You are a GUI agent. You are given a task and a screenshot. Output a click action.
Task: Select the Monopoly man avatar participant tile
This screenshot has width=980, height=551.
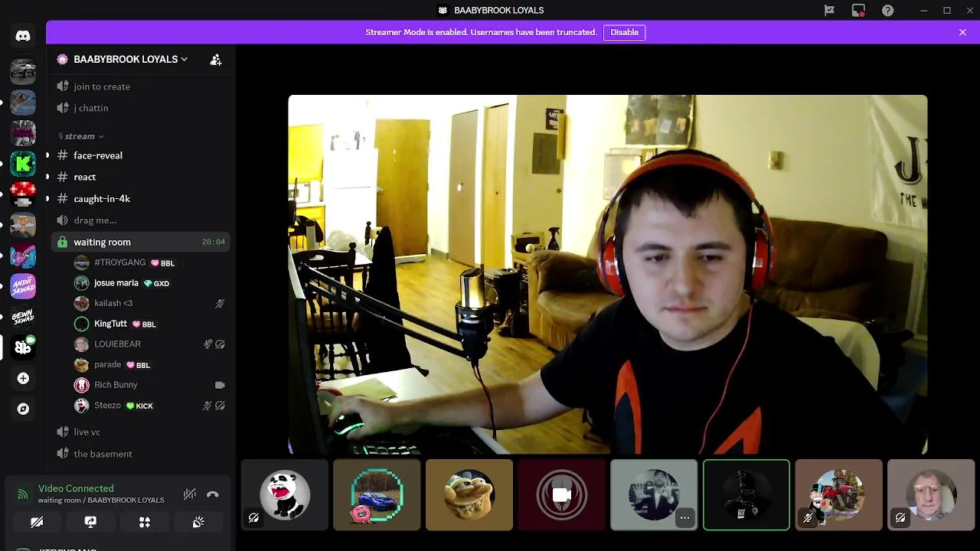(x=838, y=495)
